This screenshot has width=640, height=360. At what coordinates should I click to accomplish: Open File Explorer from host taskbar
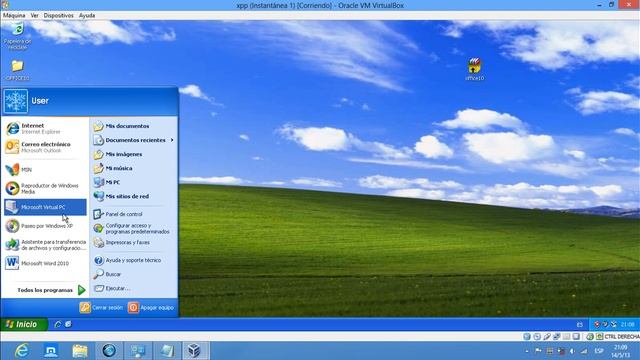[80, 351]
